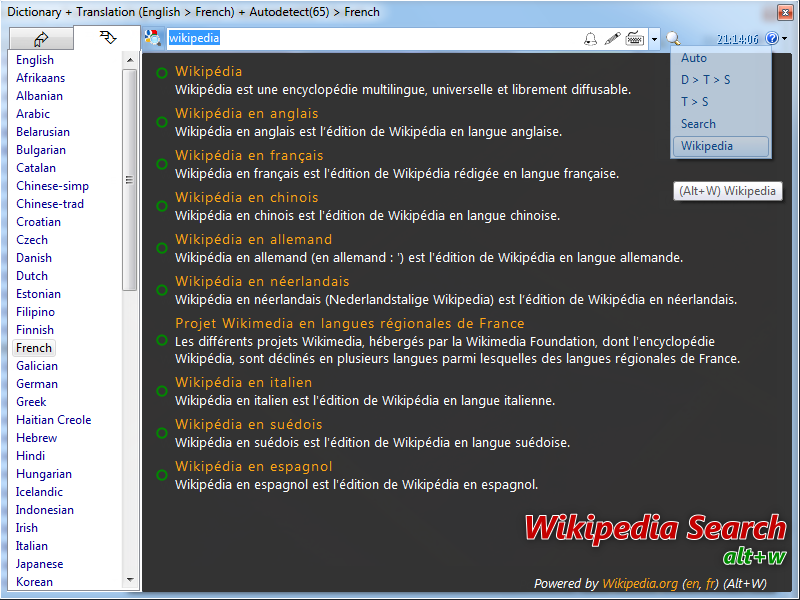Viewport: 800px width, 600px height.
Task: Select Czech in the language list
Action: [32, 240]
